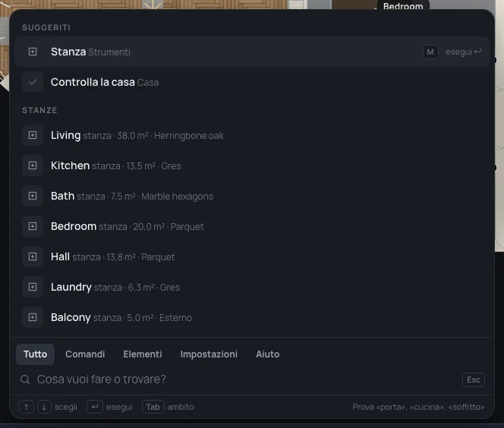Viewport: 504px width, 428px height.
Task: Run the Stanza Strumenti suggestion
Action: [252, 52]
